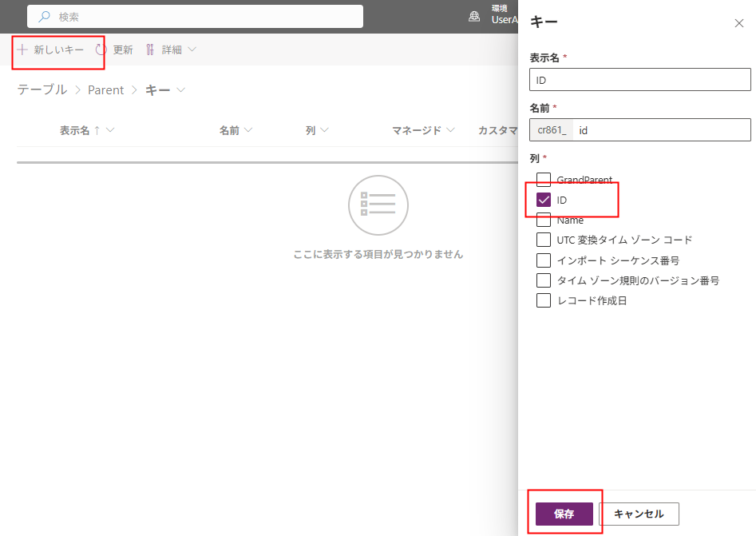Viewport: 756px width, 536px height.
Task: Uncheck the ID column checkbox
Action: coord(544,200)
